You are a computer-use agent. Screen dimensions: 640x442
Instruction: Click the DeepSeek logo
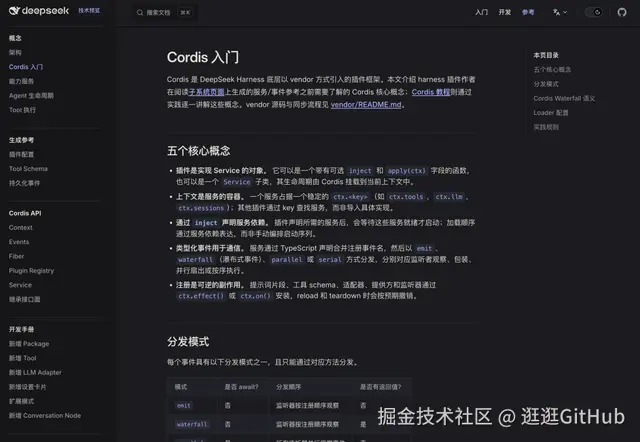(x=39, y=11)
